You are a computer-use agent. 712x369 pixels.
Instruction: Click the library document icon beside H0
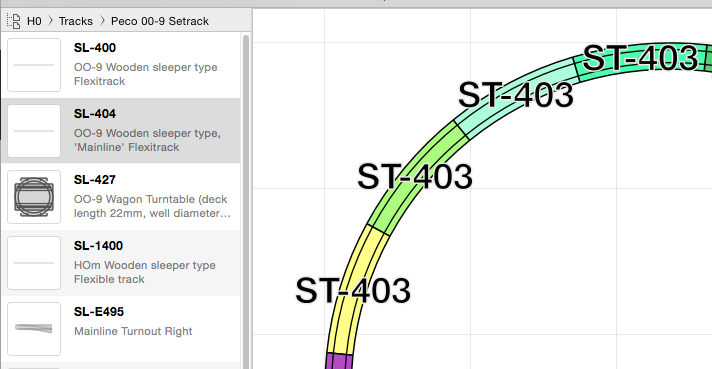[14, 21]
